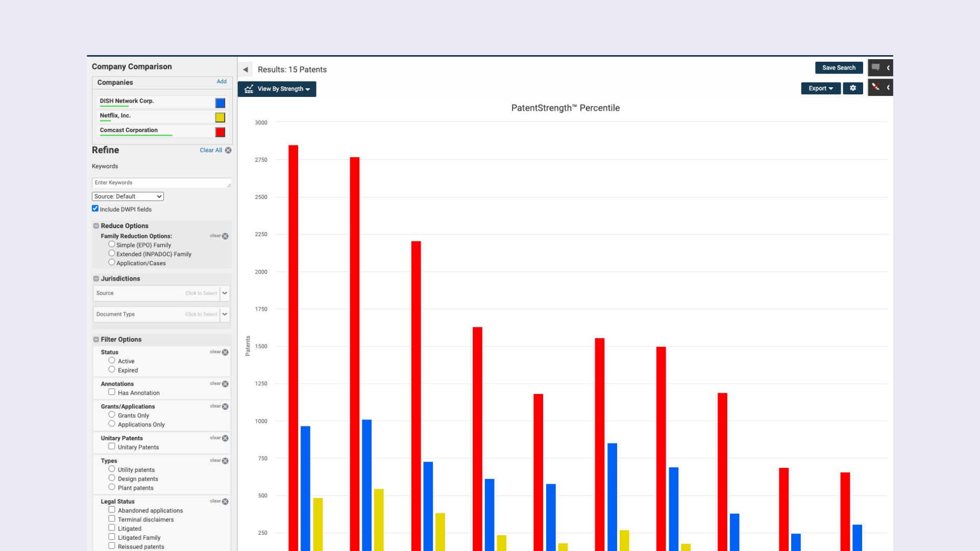
Task: Click inside the Enter Keywords field
Action: coord(161,183)
